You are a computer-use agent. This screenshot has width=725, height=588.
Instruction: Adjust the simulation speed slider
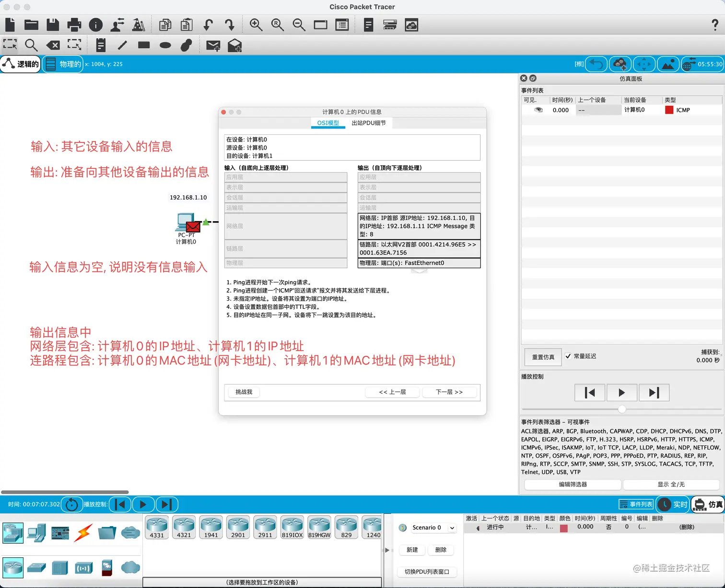point(622,409)
